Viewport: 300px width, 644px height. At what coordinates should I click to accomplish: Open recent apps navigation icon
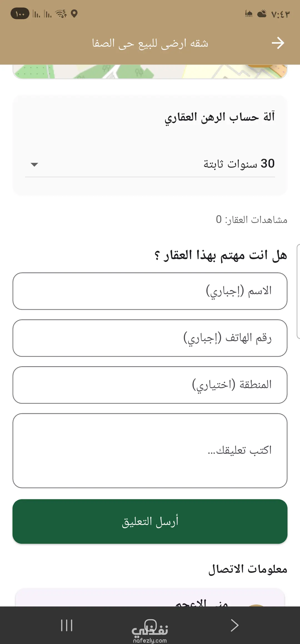click(67, 625)
